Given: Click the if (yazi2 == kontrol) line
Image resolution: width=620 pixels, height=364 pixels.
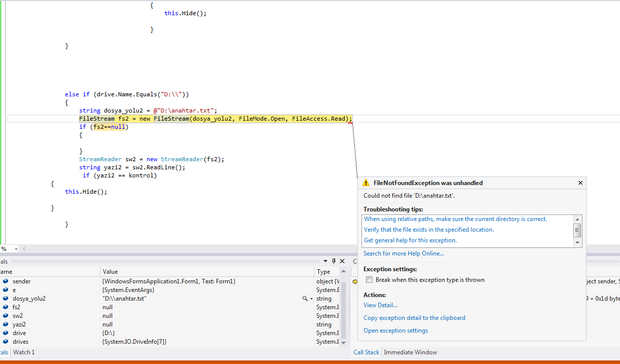Looking at the screenshot, I should click(120, 175).
